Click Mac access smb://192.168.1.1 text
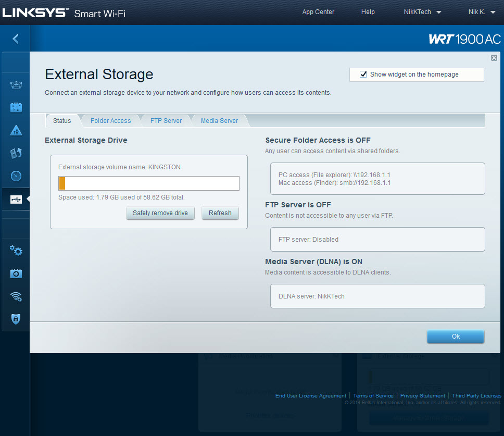Screen dimensions: 504x436 pos(335,183)
